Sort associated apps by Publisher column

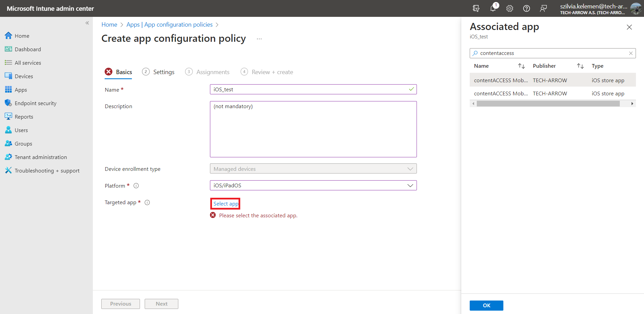point(580,66)
